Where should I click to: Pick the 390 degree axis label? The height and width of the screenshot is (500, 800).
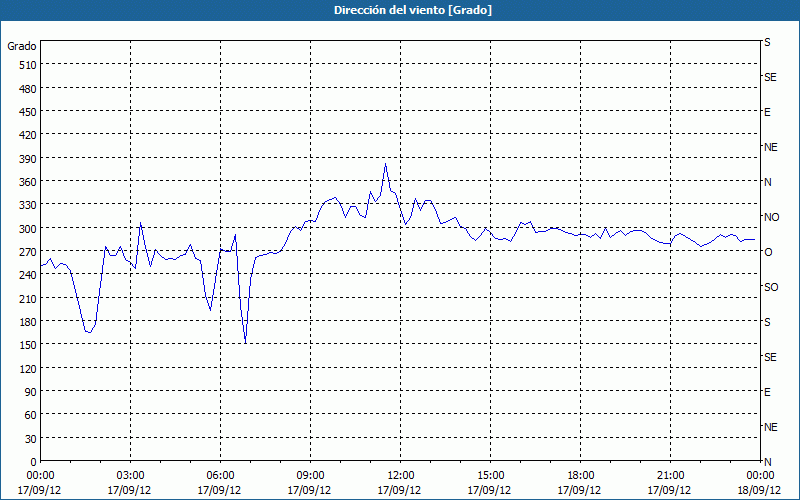(28, 159)
